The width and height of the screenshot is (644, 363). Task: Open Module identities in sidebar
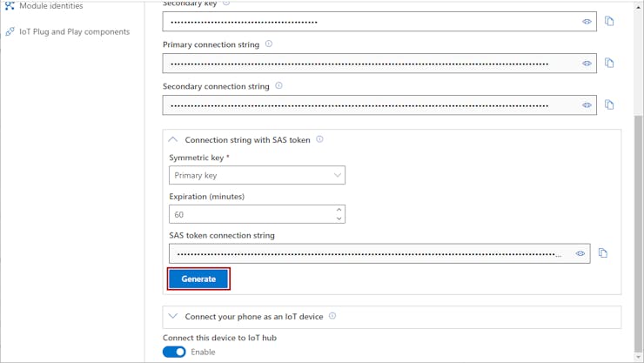[x=50, y=6]
